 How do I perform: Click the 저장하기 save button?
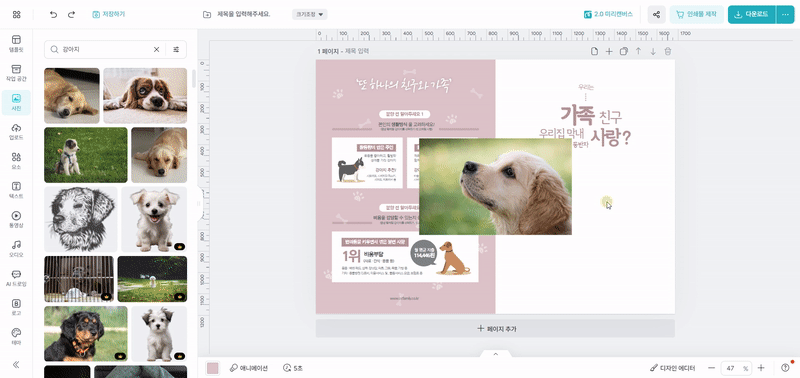(109, 14)
